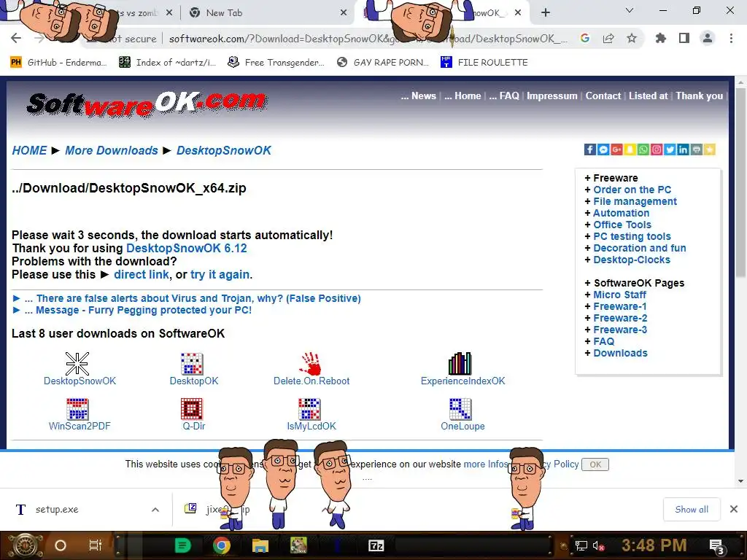Screen dimensions: 747x560
Task: Open the News menu item
Action: pos(418,96)
